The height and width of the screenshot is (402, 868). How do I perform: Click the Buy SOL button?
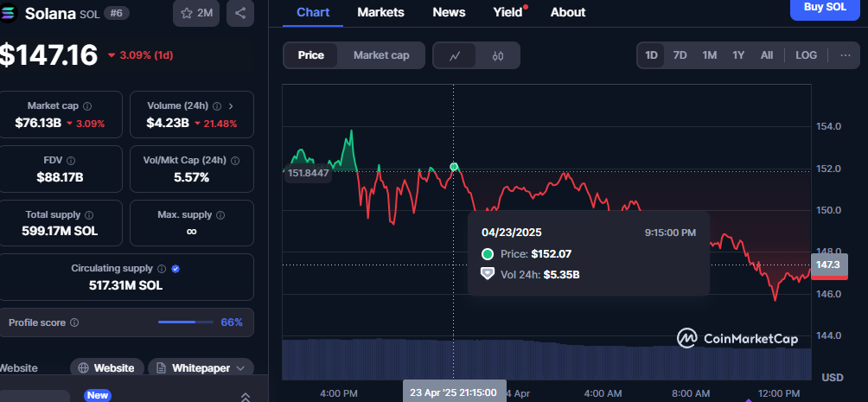825,8
